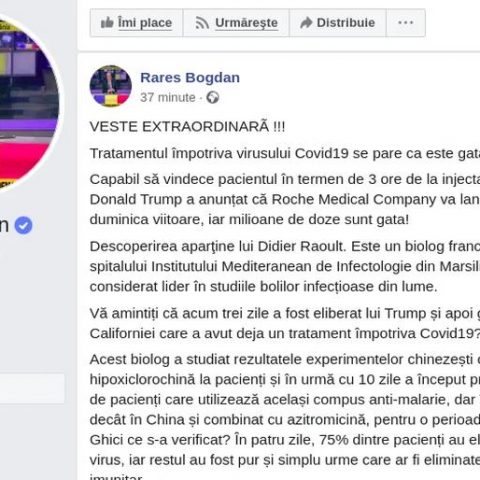Open the three-dots more options menu
This screenshot has height=480, width=480.
point(406,23)
